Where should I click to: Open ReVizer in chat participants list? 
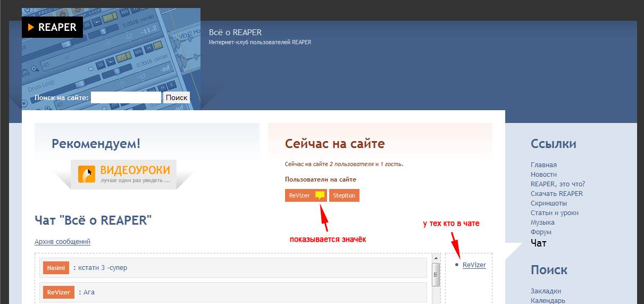(474, 265)
